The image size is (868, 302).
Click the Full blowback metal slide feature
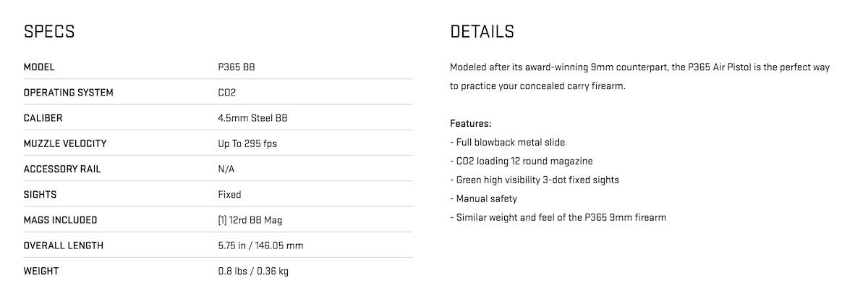point(507,142)
